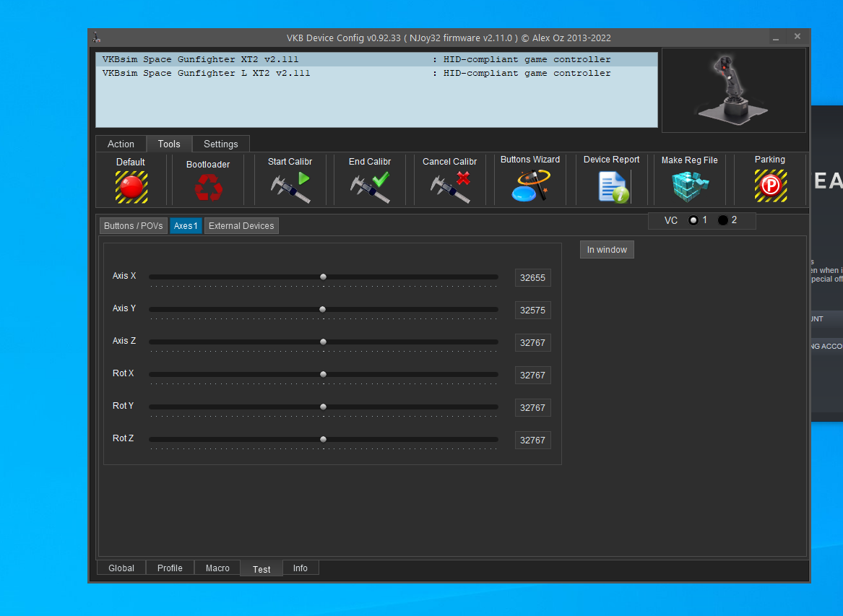Click the Axis X slider handle
The width and height of the screenshot is (843, 616).
point(323,277)
